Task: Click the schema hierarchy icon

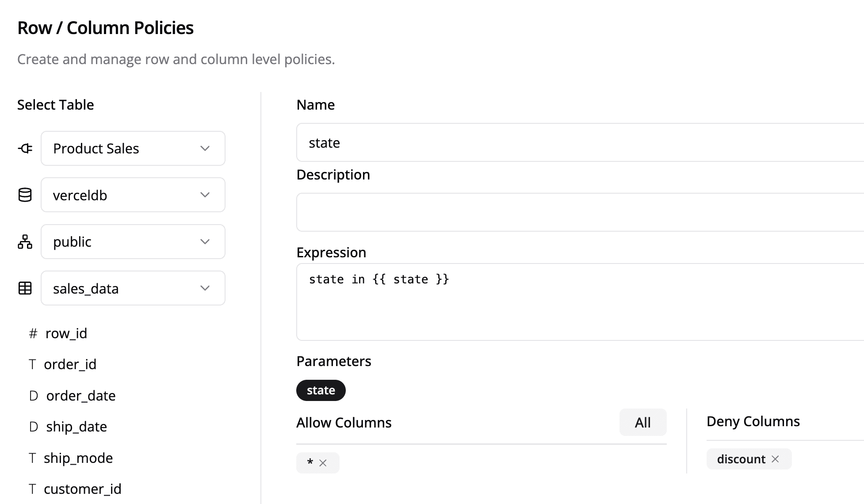Action: click(25, 242)
